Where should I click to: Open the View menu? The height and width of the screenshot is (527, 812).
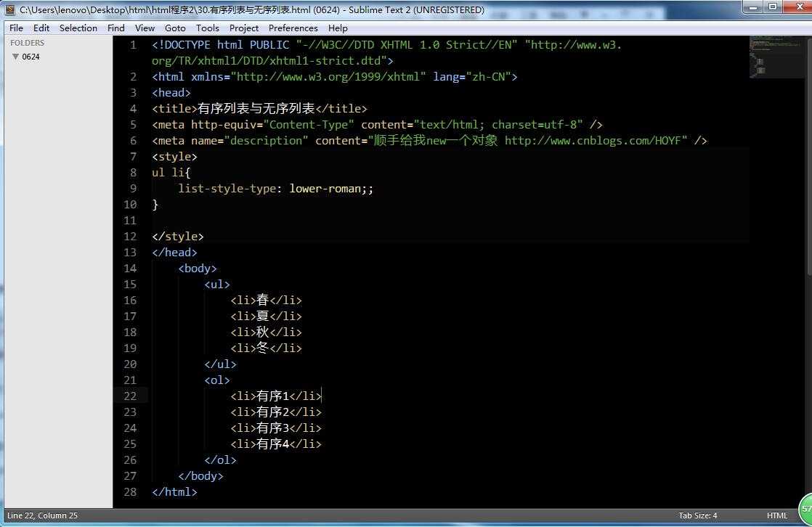coord(145,28)
